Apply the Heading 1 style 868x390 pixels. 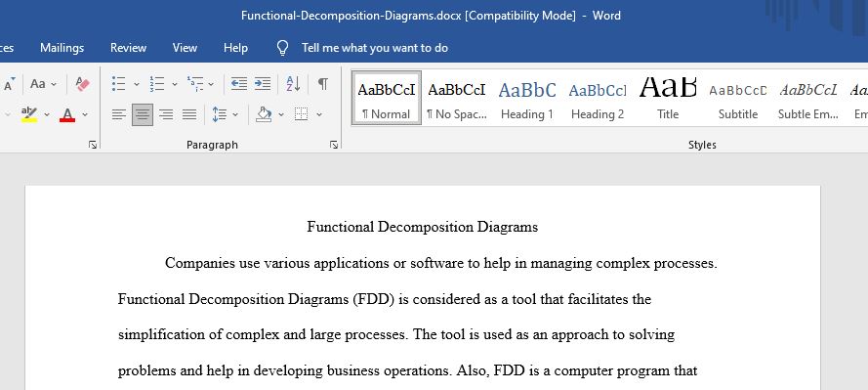527,98
